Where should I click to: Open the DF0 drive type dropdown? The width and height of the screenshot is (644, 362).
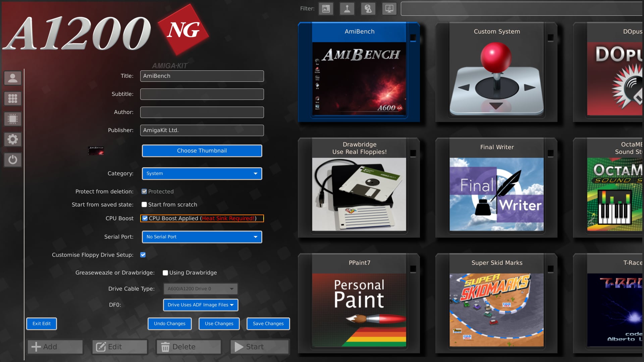point(201,305)
